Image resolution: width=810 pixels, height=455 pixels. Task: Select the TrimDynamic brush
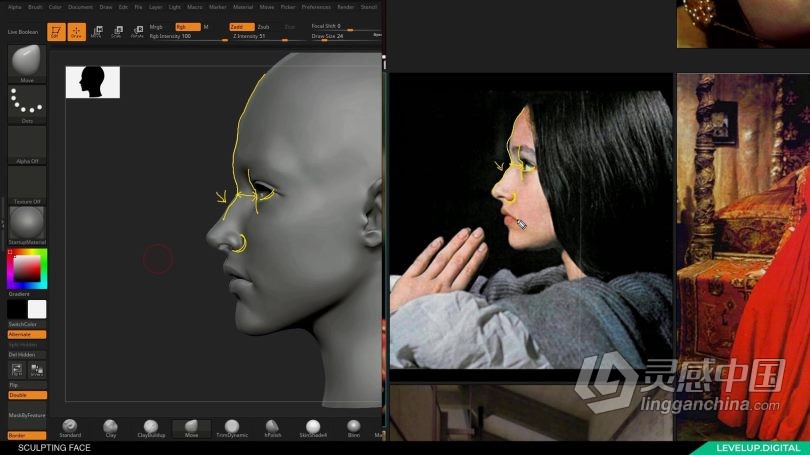pyautogui.click(x=232, y=429)
